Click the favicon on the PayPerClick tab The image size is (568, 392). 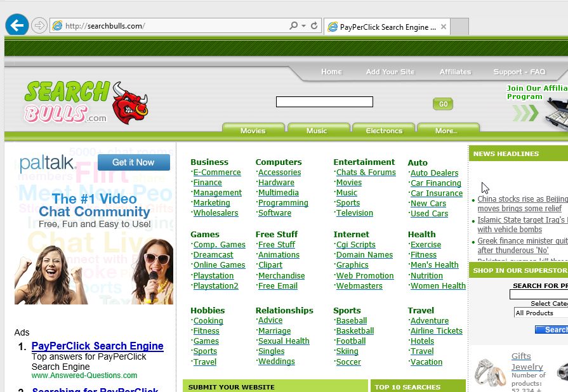tap(332, 27)
